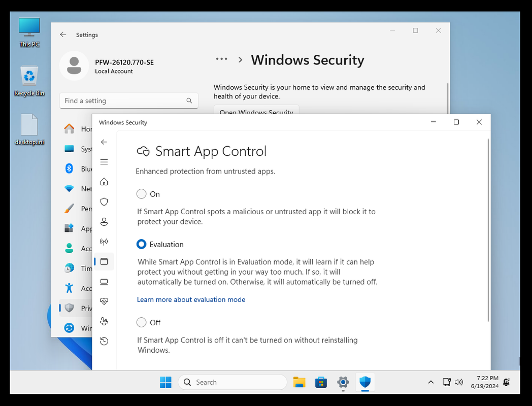Select This PC desktop icon
The height and width of the screenshot is (406, 532).
[29, 32]
